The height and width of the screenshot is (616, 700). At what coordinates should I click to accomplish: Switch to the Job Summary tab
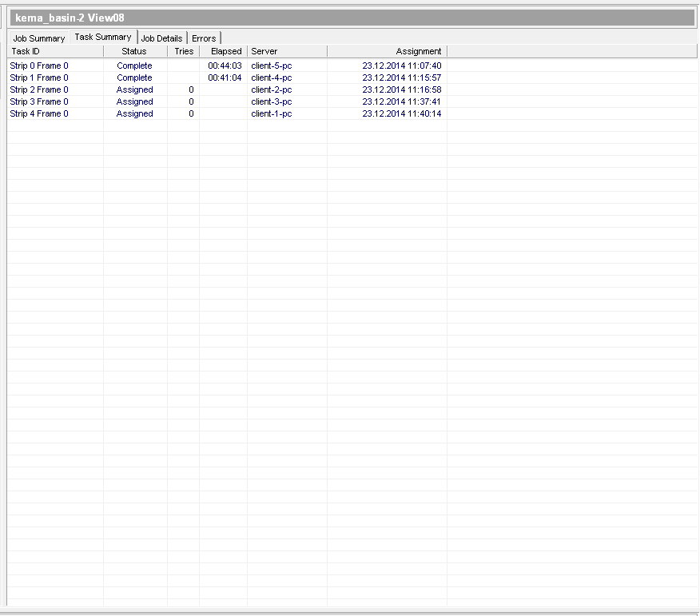pyautogui.click(x=38, y=38)
